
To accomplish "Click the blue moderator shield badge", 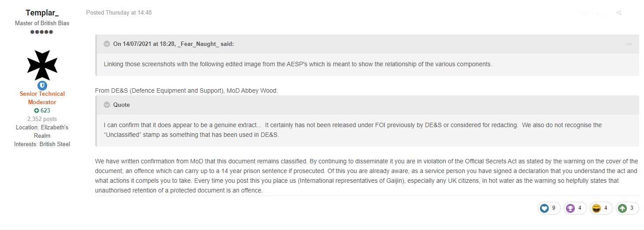I will (x=42, y=86).
